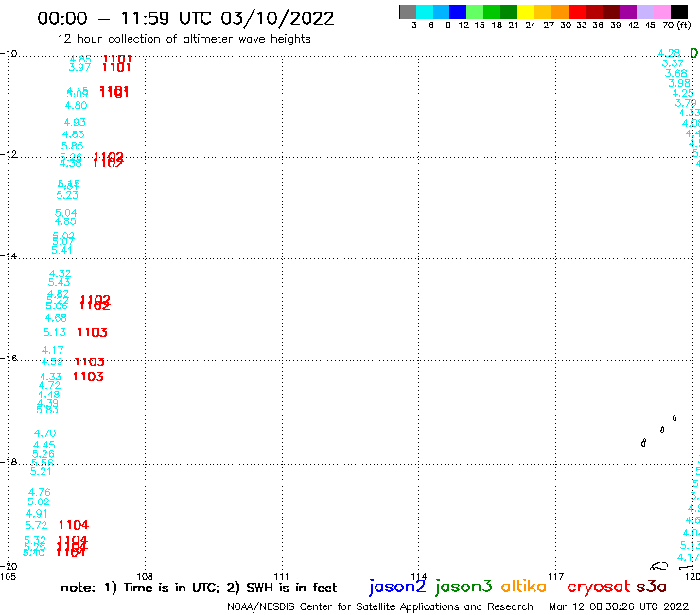Click the wave height value "3.98"
Image resolution: width=700 pixels, height=615 pixels.
(x=679, y=84)
